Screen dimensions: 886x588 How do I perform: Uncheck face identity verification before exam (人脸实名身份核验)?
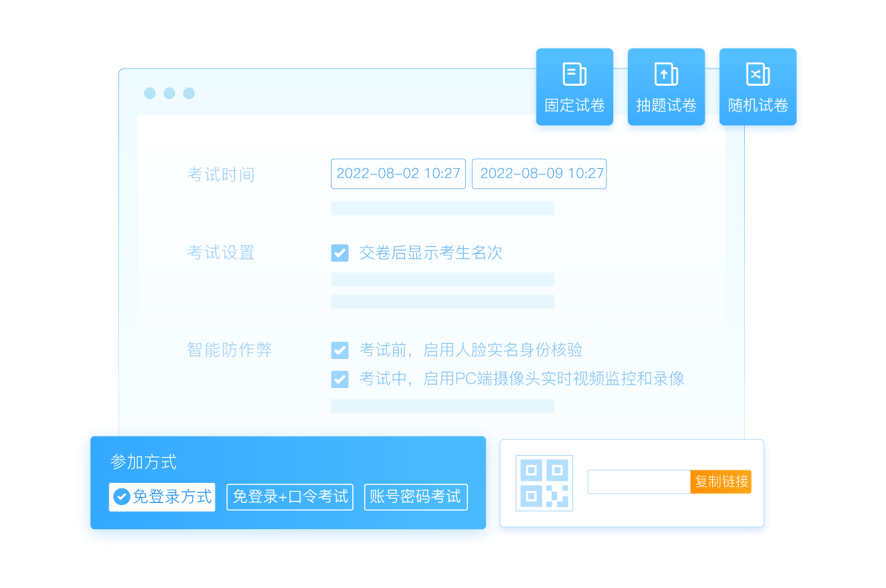click(340, 350)
